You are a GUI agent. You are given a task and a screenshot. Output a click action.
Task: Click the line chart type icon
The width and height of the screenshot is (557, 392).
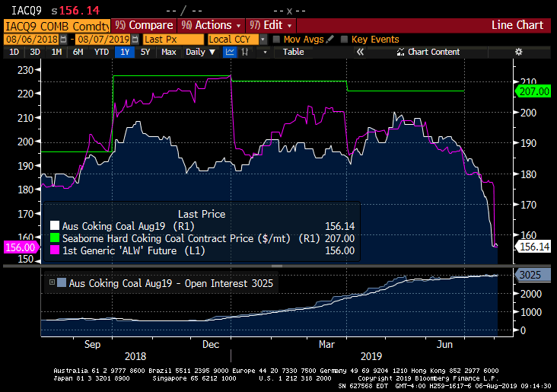point(230,52)
